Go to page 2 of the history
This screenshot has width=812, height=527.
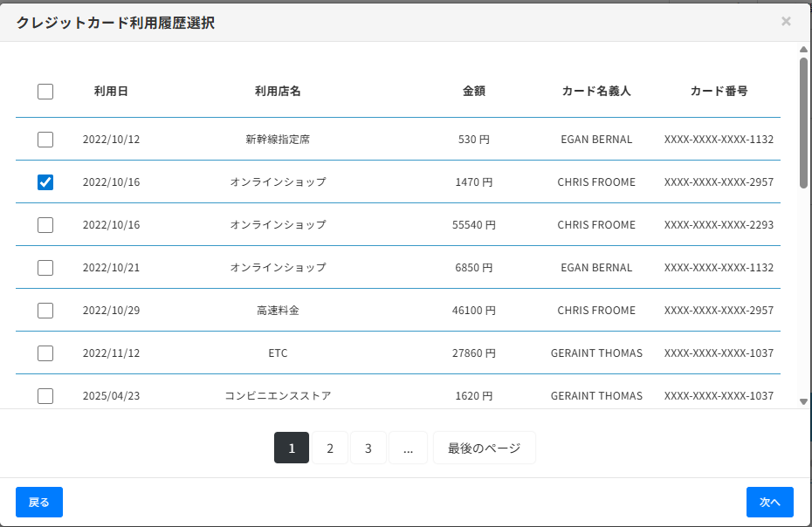pos(329,448)
